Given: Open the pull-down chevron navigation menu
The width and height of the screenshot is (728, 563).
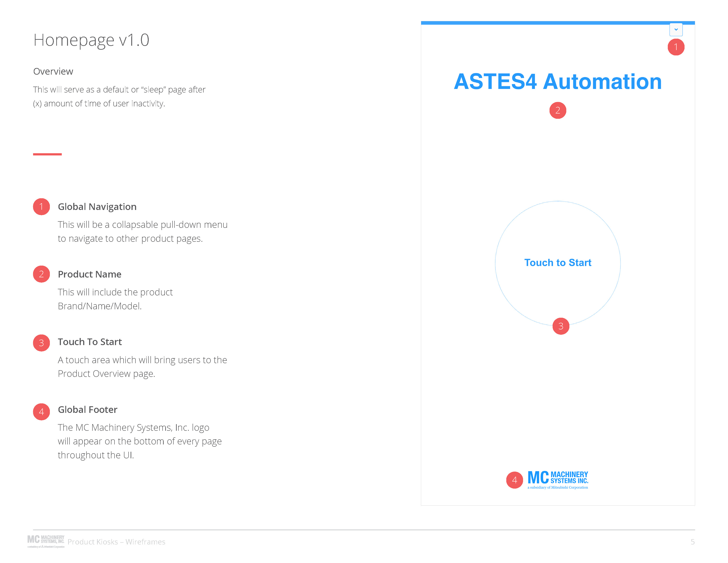Looking at the screenshot, I should (676, 29).
